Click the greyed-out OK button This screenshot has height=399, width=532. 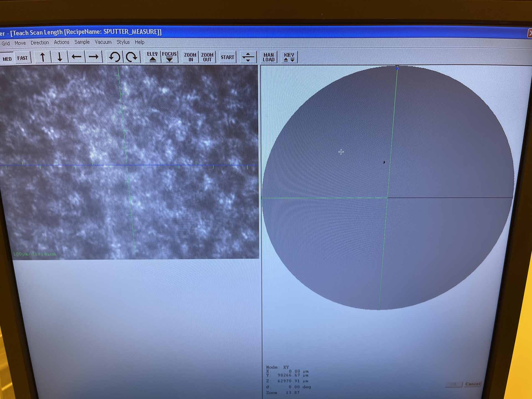454,384
